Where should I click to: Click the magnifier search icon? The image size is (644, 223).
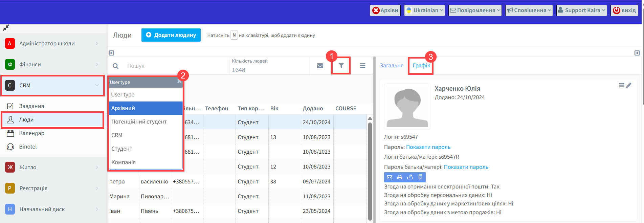[x=115, y=66]
